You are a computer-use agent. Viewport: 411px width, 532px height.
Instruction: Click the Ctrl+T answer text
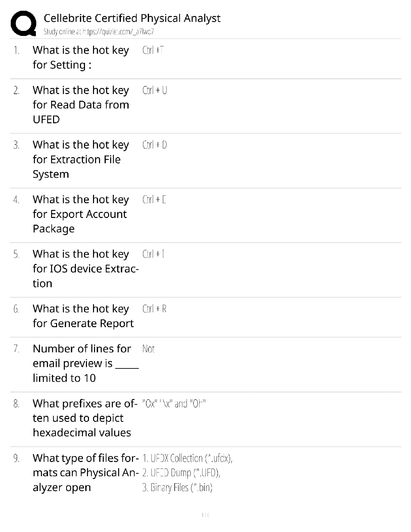153,50
